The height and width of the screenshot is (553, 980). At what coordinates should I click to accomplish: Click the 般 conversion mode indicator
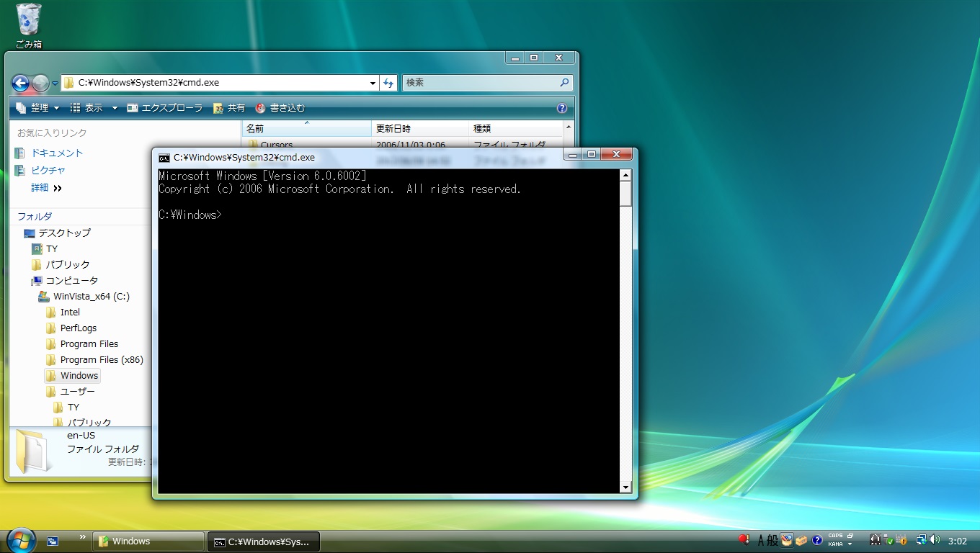(772, 540)
